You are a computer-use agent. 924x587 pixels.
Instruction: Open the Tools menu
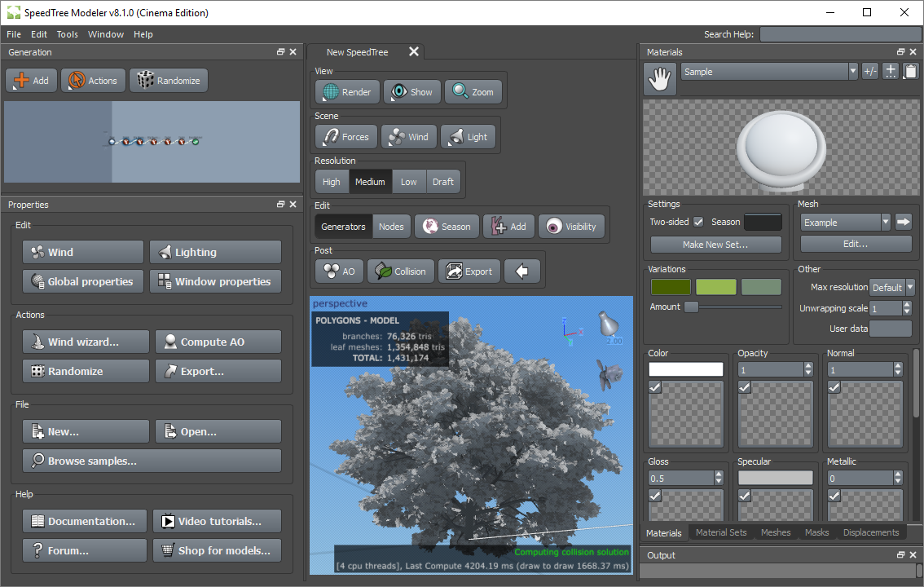click(68, 34)
